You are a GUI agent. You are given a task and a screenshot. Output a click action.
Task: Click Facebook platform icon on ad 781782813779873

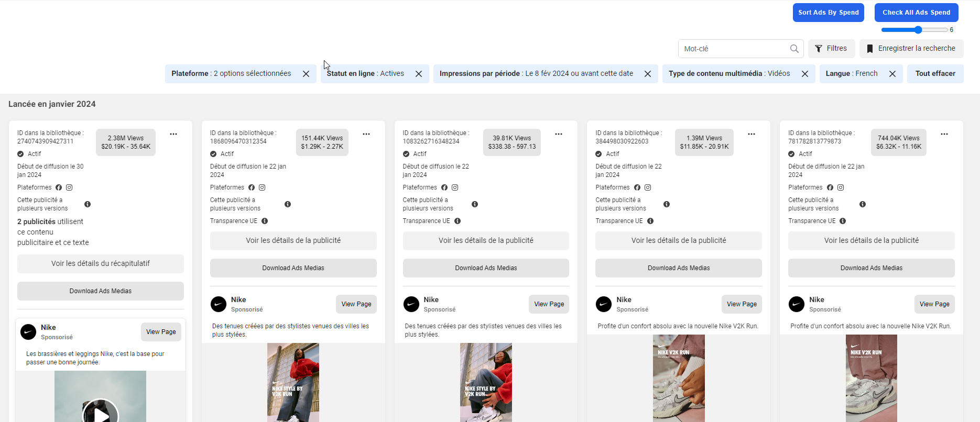[830, 187]
